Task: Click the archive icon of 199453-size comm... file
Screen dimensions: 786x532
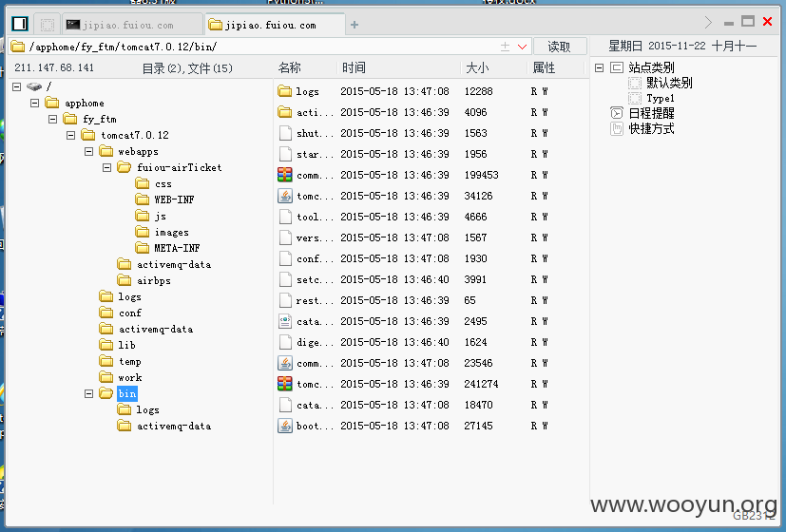Action: tap(285, 175)
